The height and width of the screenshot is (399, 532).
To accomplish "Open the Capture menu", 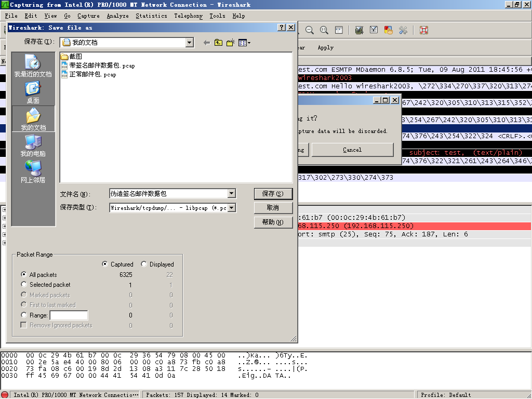I will point(88,16).
